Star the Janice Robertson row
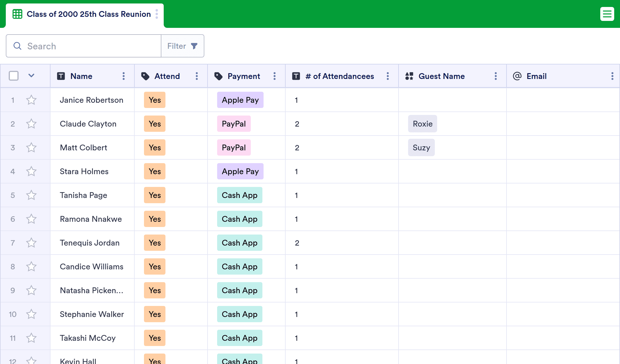The image size is (620, 364). tap(31, 100)
